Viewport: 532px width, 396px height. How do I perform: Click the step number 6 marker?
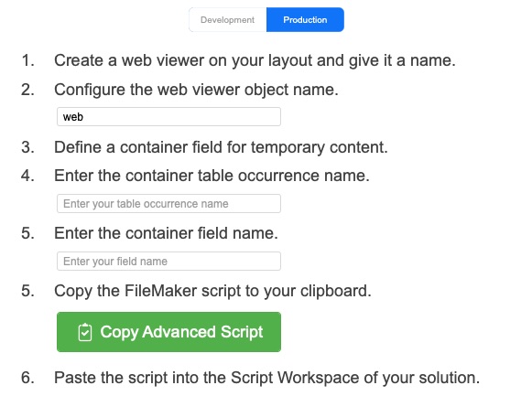point(27,378)
